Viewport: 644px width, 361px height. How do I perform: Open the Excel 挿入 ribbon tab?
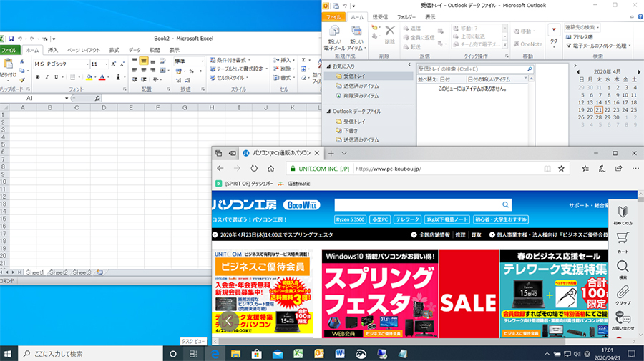tap(53, 50)
